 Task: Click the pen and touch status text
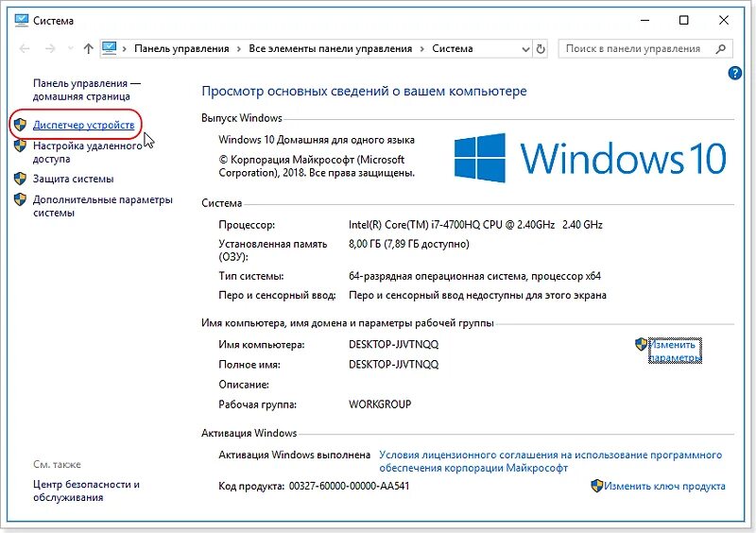pyautogui.click(x=477, y=295)
